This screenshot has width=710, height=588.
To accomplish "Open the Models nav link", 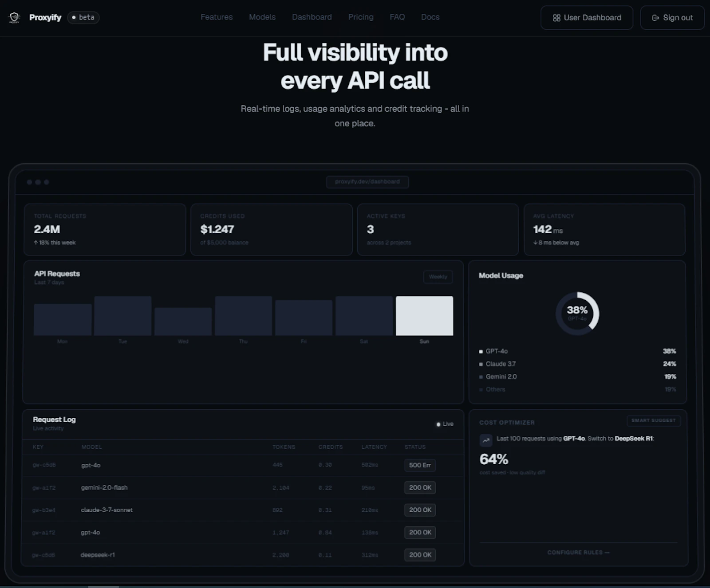I will 262,17.
